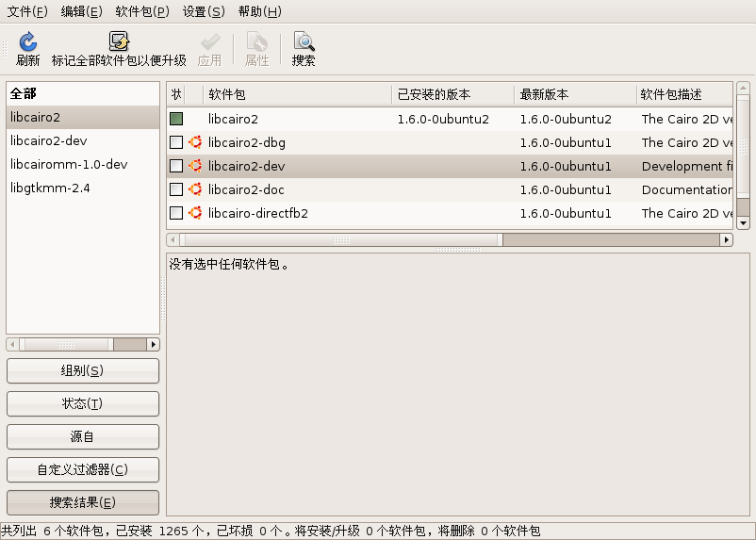Click the Origin (源自) button
This screenshot has height=540, width=756.
pos(83,437)
